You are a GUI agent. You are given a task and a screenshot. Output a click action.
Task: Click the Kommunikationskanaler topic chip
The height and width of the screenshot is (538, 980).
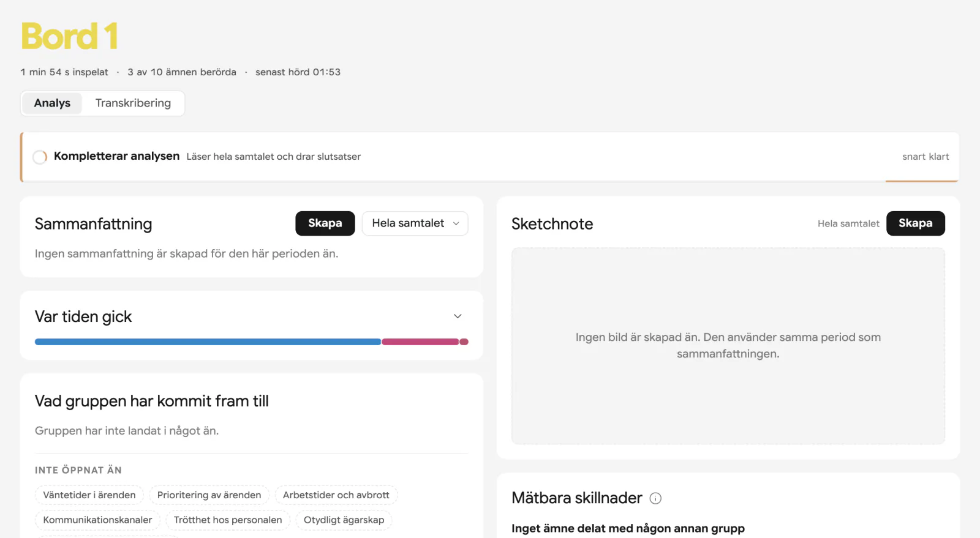click(x=97, y=520)
